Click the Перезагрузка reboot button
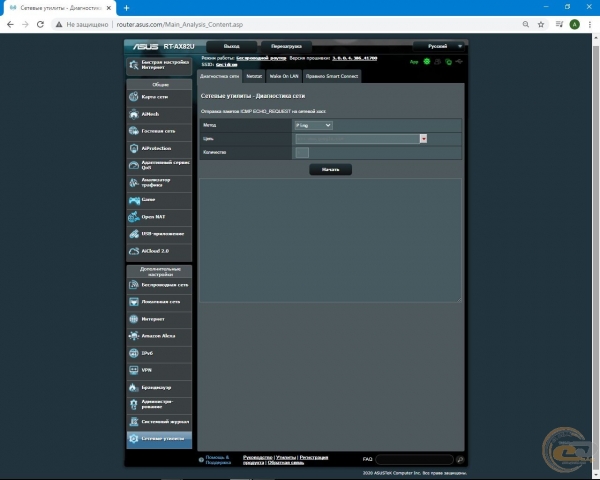 point(286,46)
